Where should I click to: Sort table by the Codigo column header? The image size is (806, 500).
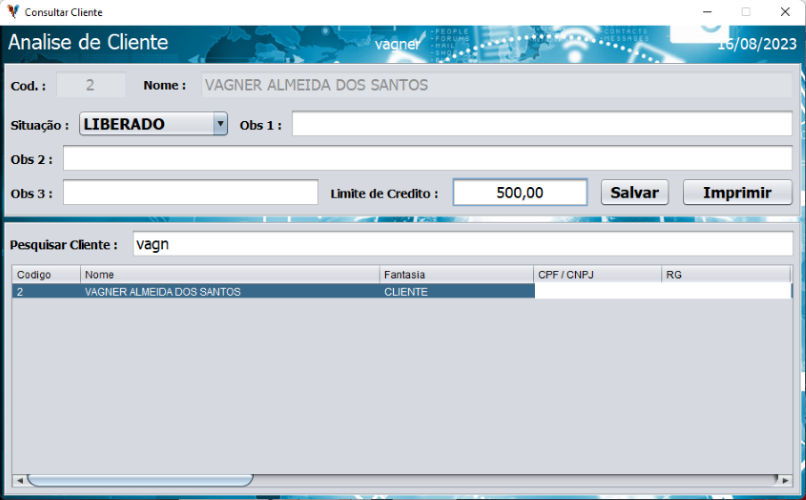tap(46, 274)
